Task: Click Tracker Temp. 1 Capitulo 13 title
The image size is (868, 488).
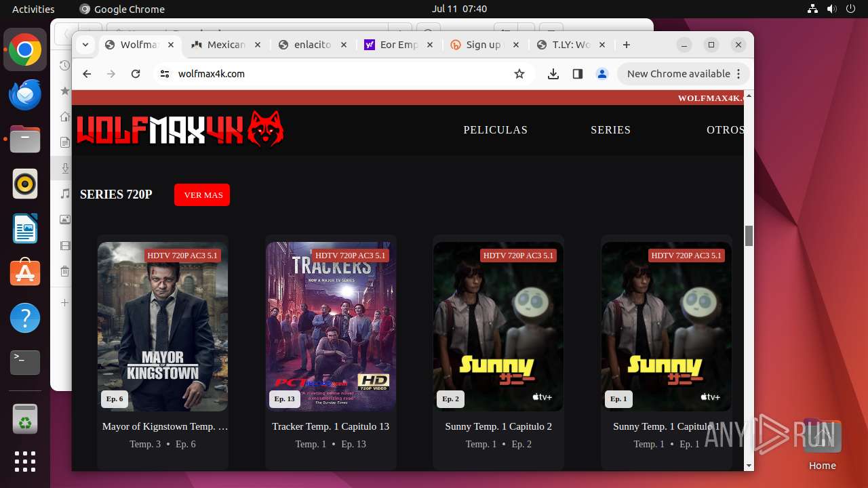Action: [x=331, y=426]
